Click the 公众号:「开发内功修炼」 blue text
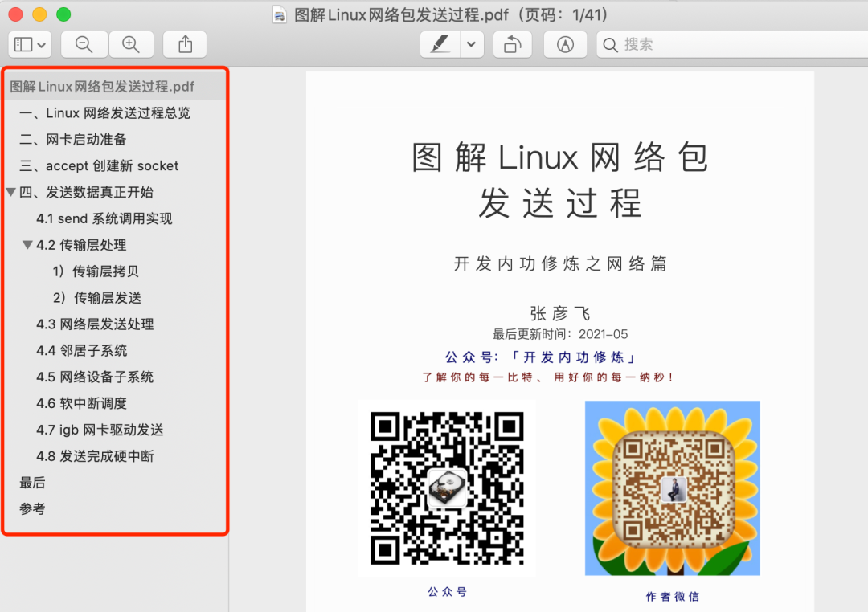This screenshot has height=612, width=868. click(x=542, y=357)
